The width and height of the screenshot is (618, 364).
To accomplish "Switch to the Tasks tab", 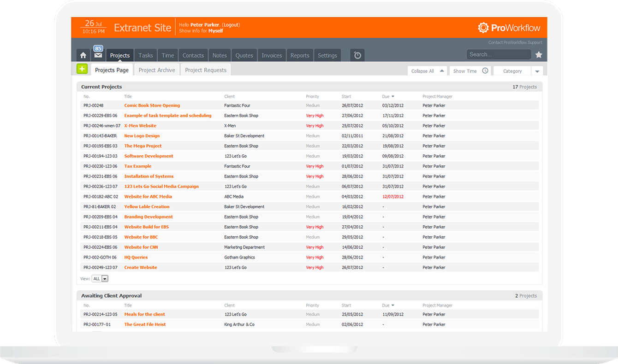I will [146, 55].
